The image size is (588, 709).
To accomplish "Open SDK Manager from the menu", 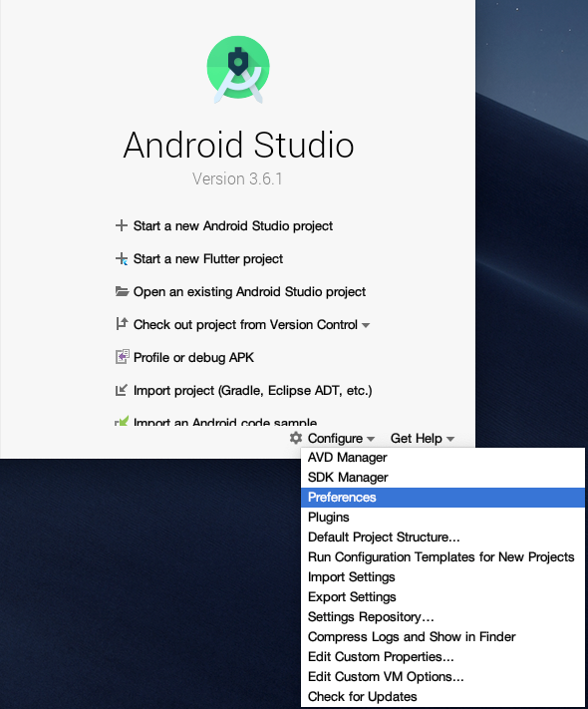I will [442, 478].
